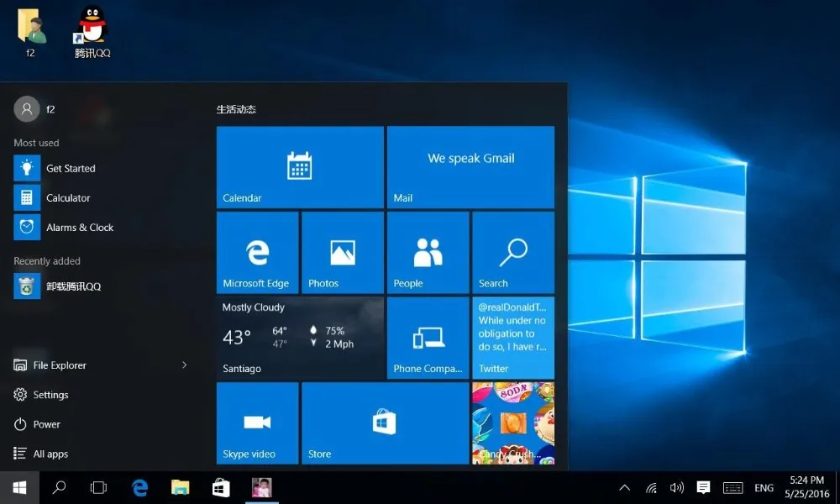
Task: Select the f2 folder desktop icon
Action: (x=30, y=32)
